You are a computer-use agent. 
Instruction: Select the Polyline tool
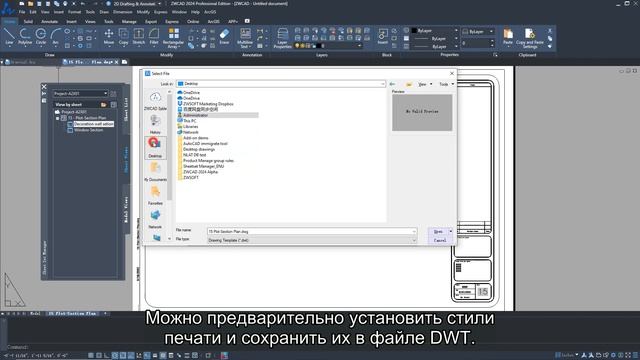click(x=25, y=36)
